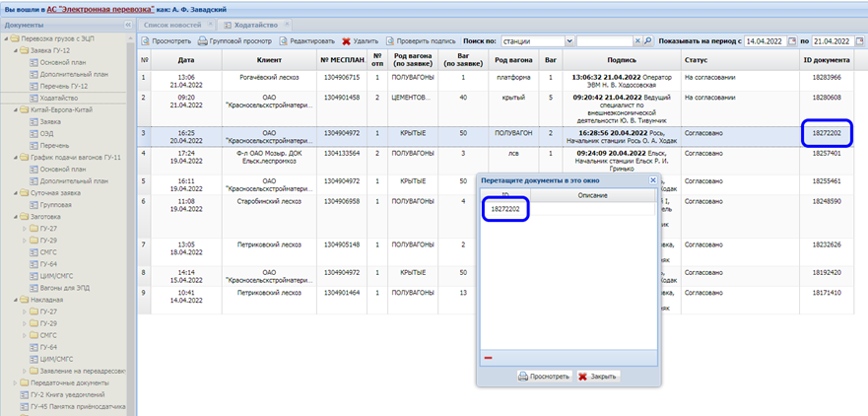
Task: Expand the Передаточные документы folder arrow
Action: [15, 382]
